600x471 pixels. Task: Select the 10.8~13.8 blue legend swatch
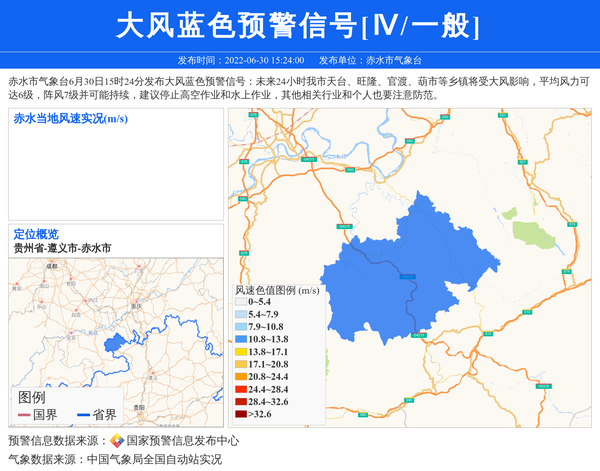240,340
